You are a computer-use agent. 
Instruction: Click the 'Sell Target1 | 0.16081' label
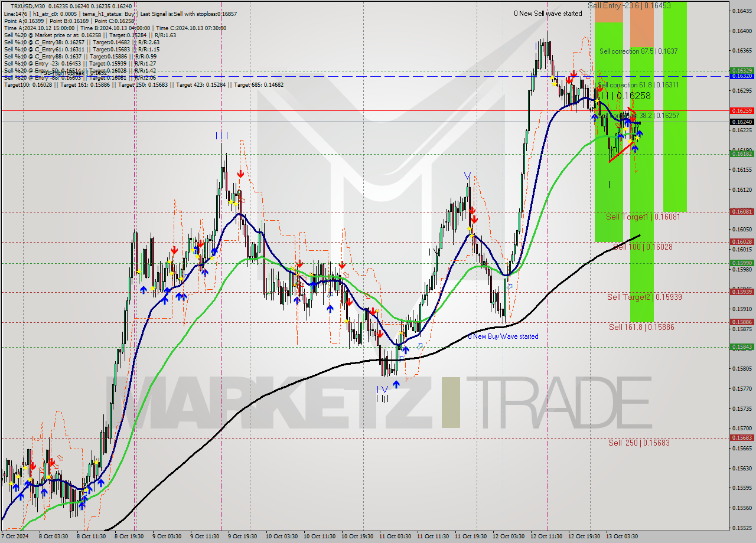coord(643,217)
